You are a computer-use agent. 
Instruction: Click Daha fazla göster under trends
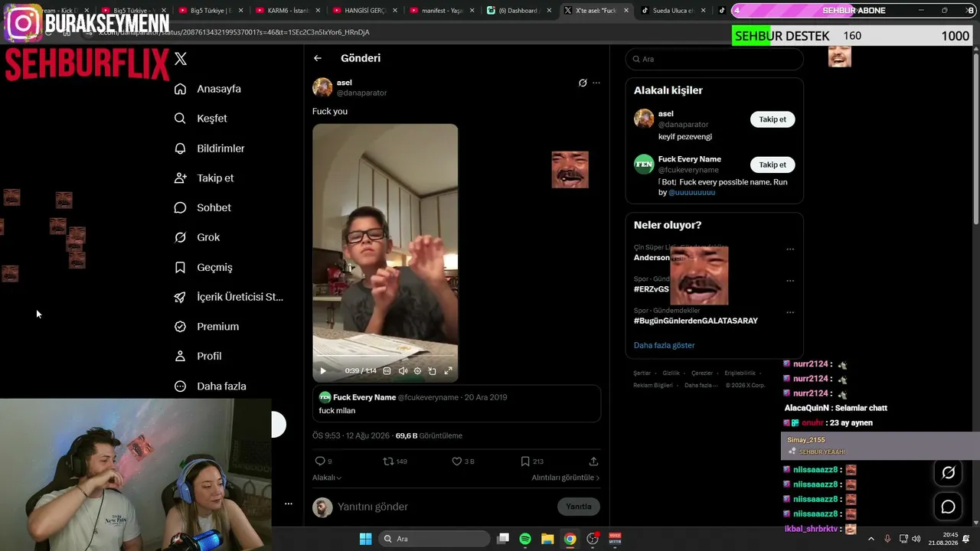point(664,345)
